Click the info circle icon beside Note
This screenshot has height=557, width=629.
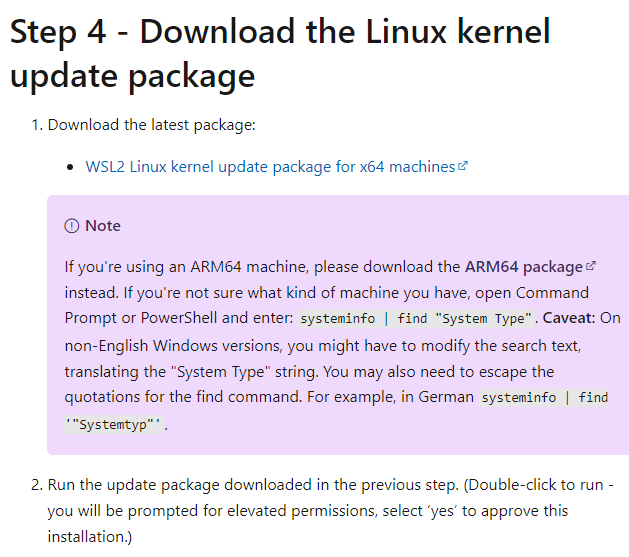[72, 226]
